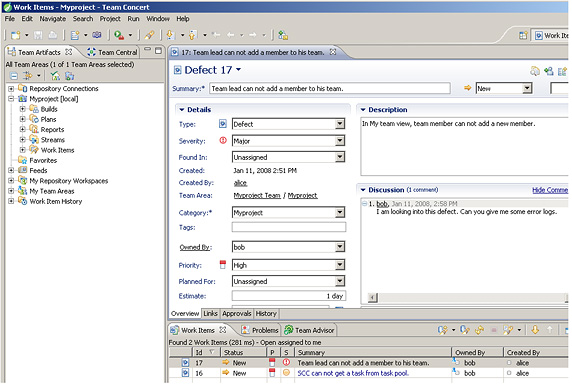
Task: Expand the Builds tree node
Action: 23,109
